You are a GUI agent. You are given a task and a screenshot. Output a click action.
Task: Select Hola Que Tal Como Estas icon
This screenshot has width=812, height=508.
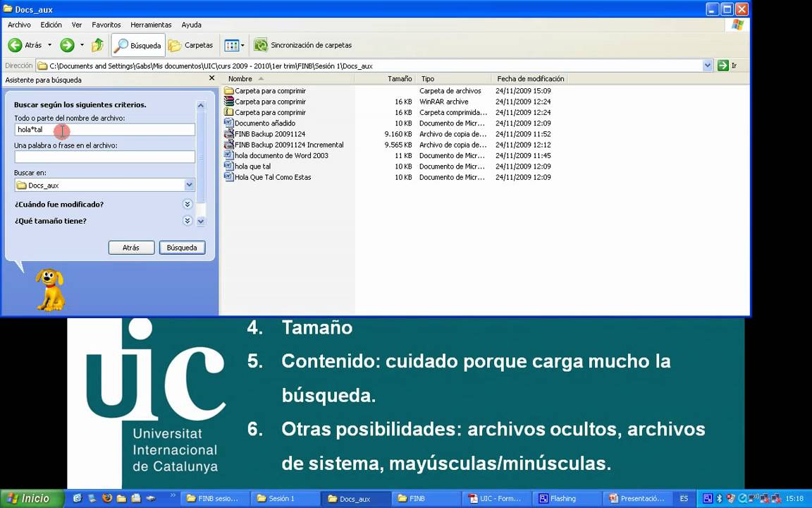(x=229, y=177)
